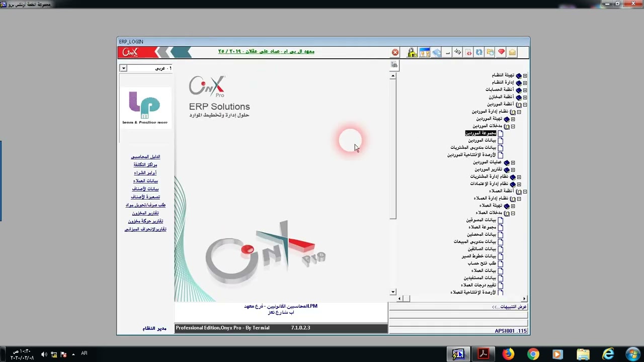Click the users window toolbar icon

pyautogui.click(x=424, y=52)
